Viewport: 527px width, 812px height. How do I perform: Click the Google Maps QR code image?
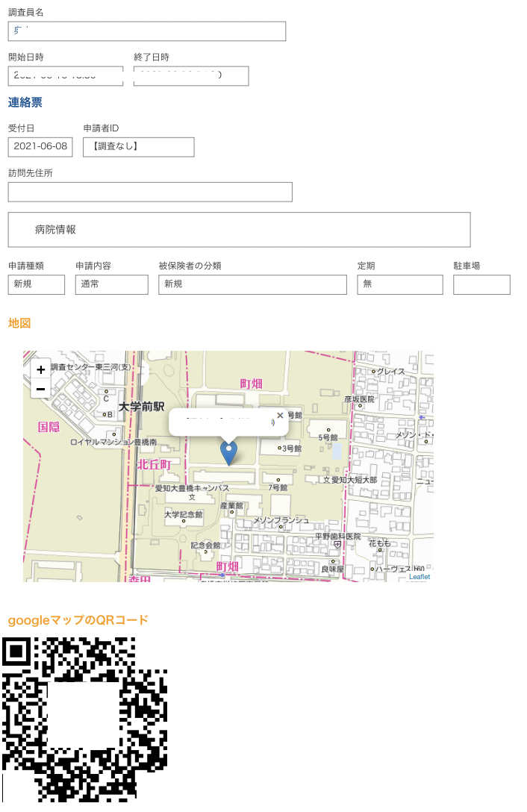84,719
